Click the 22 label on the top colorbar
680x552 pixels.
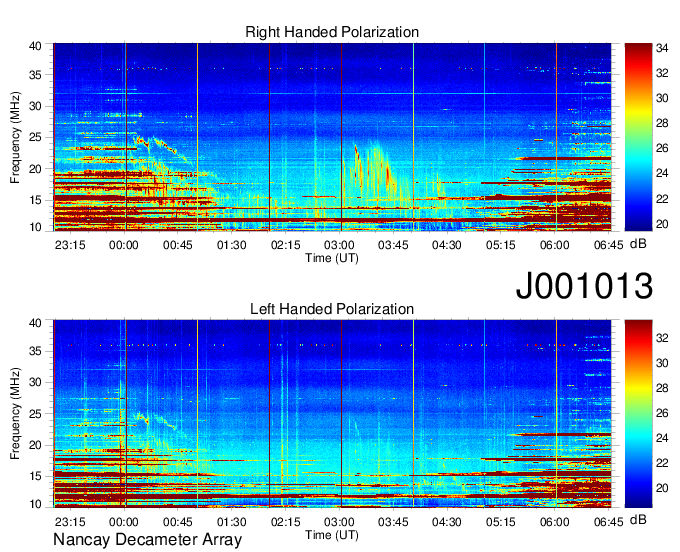pyautogui.click(x=662, y=199)
